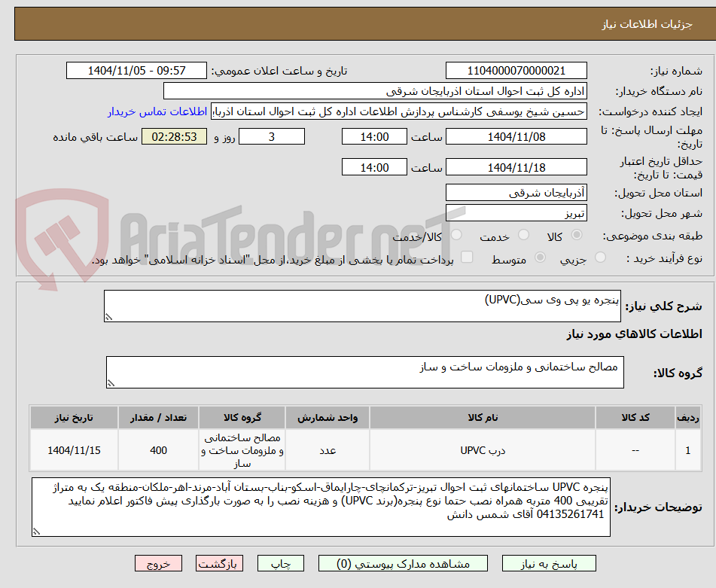
Task: Click the مصالح ساختمانی group cell in table
Action: (x=242, y=450)
